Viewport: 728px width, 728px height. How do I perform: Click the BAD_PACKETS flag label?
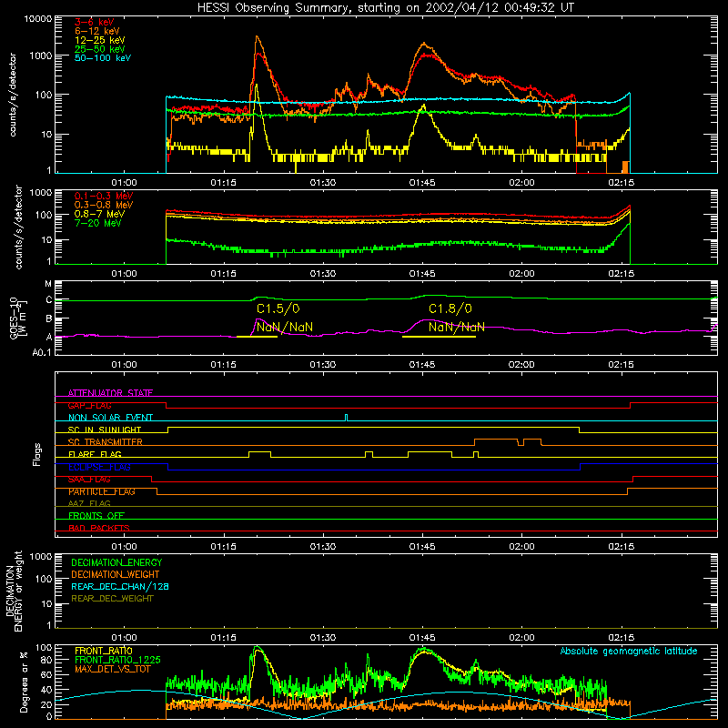(x=99, y=528)
